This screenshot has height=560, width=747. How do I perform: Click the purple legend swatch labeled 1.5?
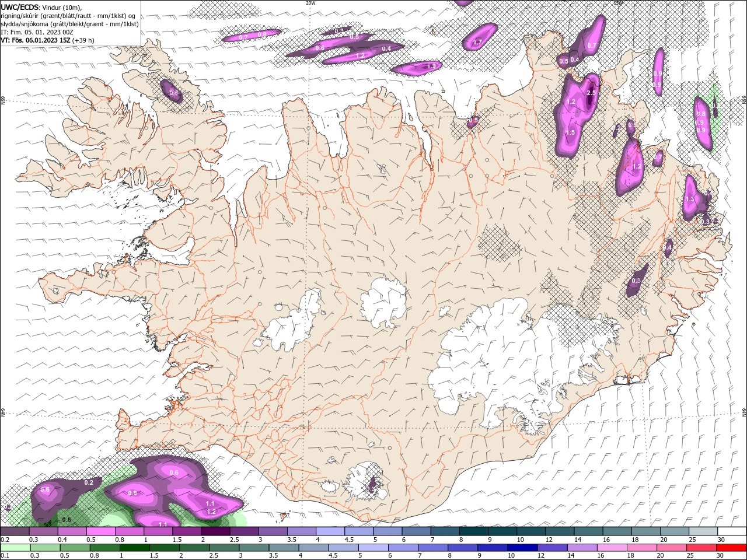(x=187, y=531)
